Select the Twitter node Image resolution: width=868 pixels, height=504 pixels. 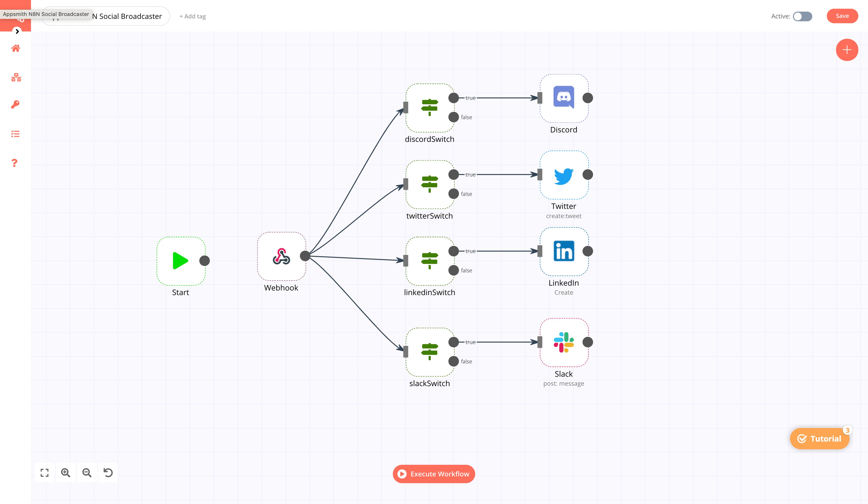564,175
